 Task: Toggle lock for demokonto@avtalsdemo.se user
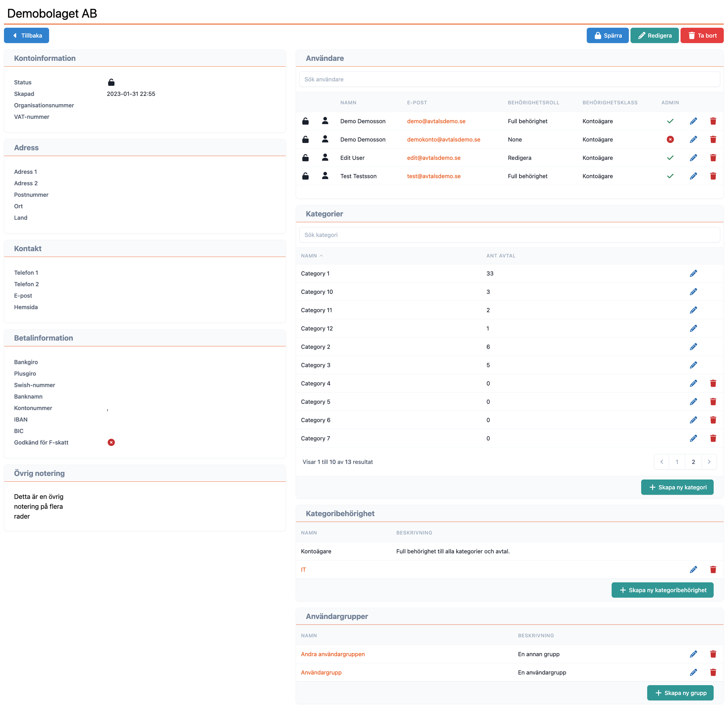click(305, 139)
